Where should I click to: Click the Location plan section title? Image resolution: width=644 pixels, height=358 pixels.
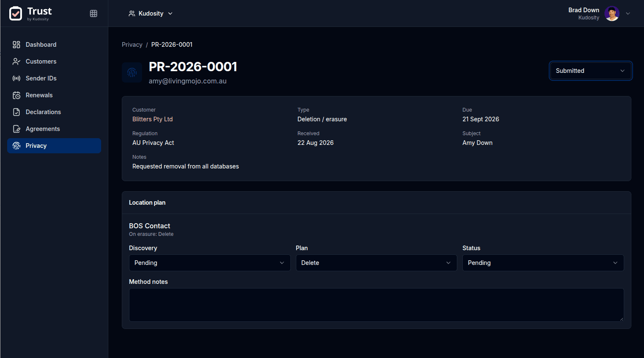(x=147, y=203)
